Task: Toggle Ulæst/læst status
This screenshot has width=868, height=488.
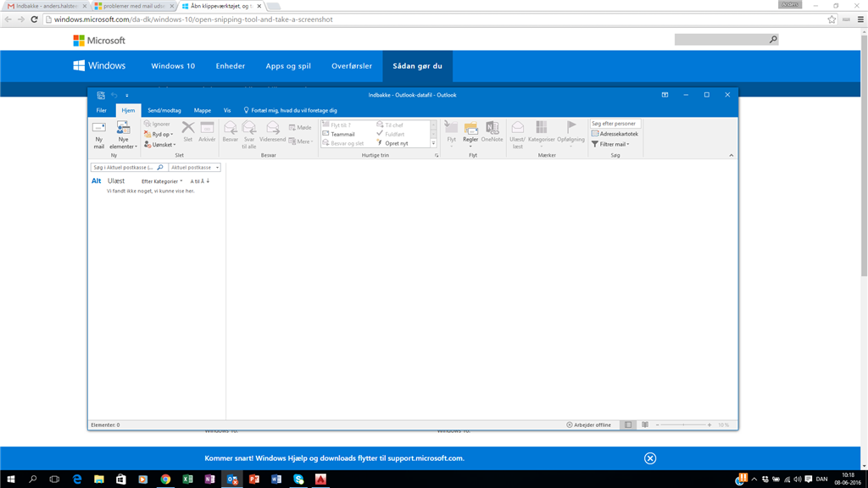Action: click(518, 135)
